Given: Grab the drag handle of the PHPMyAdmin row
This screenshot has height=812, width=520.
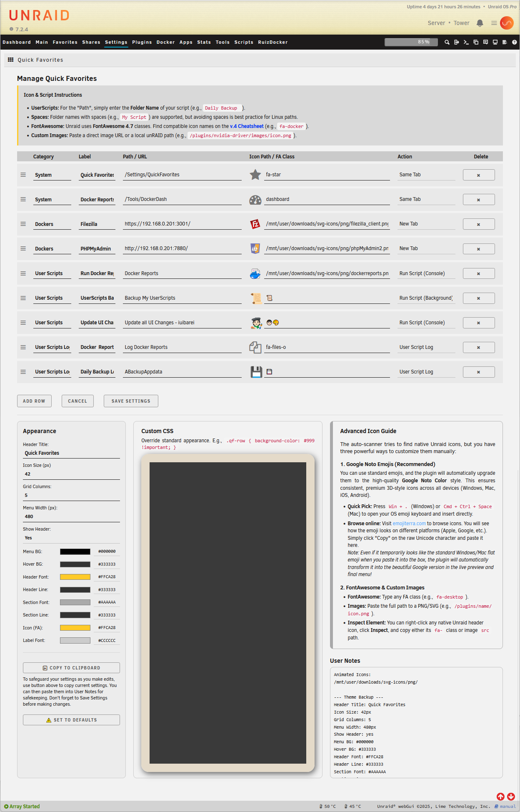Looking at the screenshot, I should coord(23,248).
